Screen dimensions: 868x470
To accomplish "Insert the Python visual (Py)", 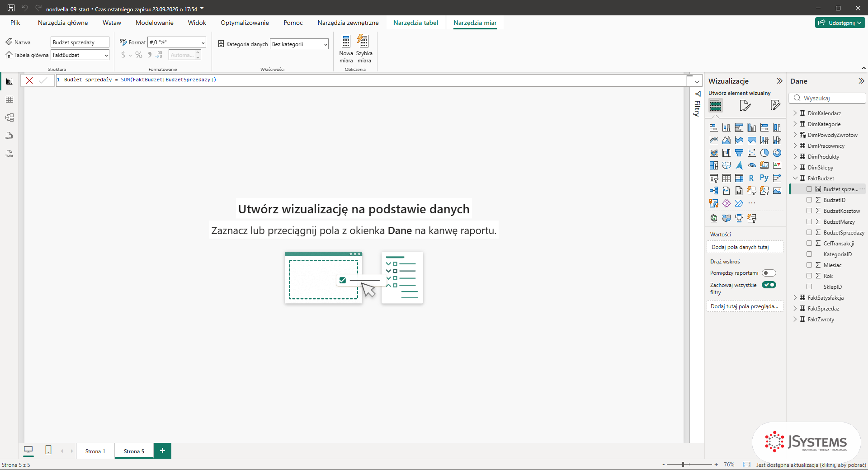I will coord(764,178).
